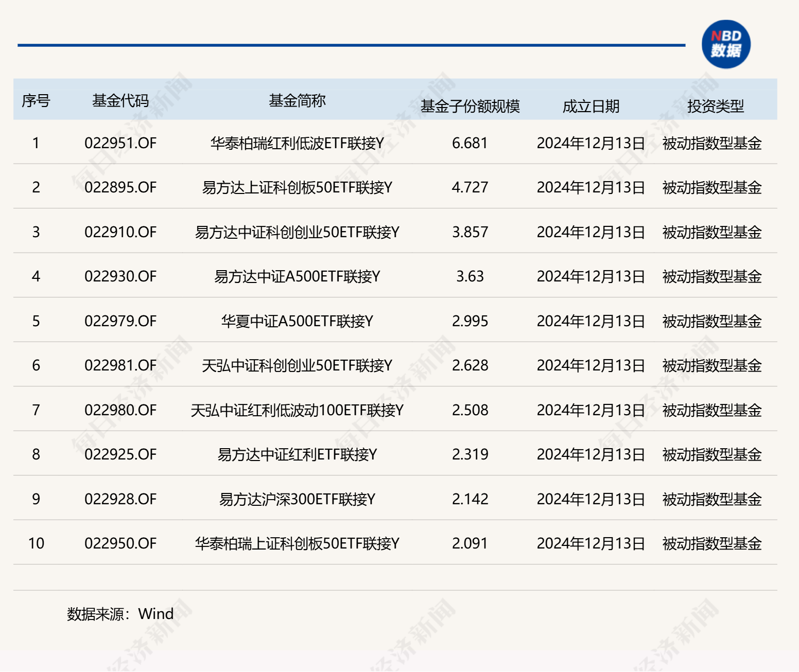Click fund code 022928.OF
This screenshot has height=672, width=799.
click(x=120, y=499)
